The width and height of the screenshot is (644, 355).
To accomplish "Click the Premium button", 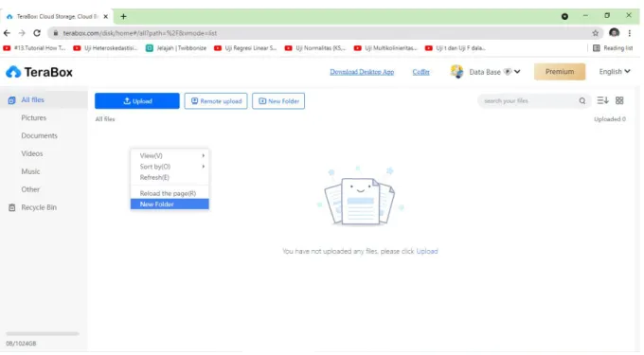I will [560, 72].
